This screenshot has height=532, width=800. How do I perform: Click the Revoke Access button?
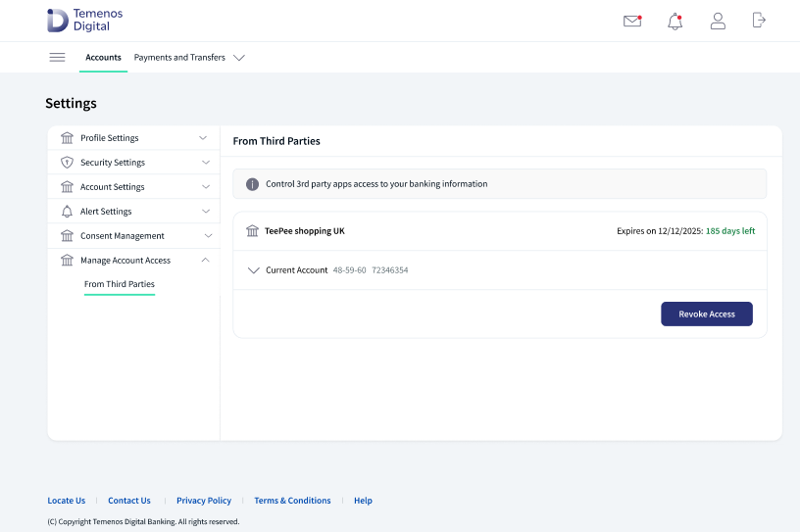click(x=707, y=314)
